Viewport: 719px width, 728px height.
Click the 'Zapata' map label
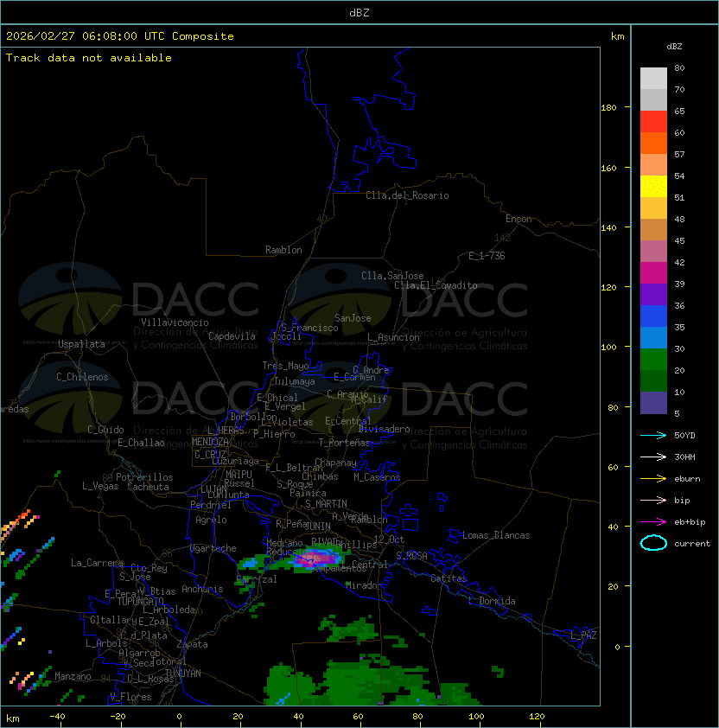point(192,644)
